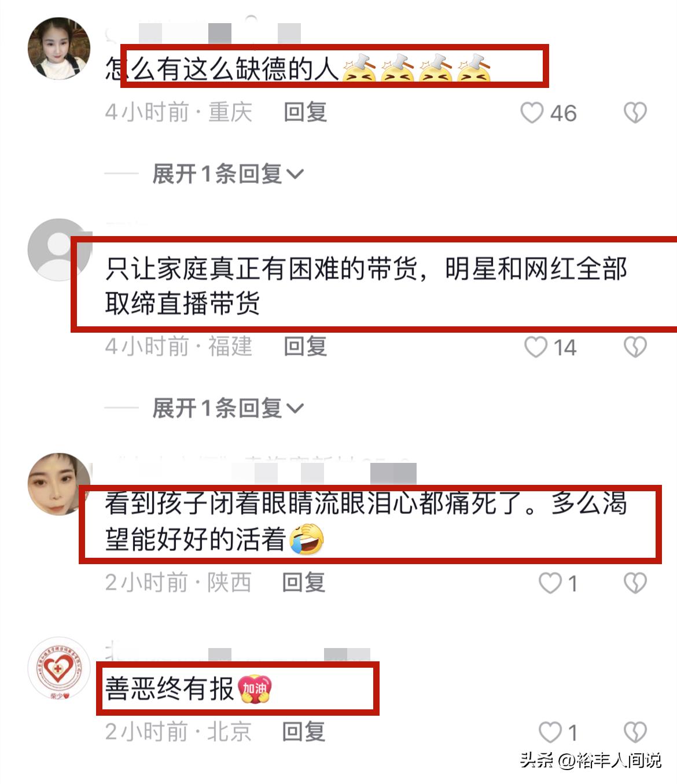This screenshot has width=677, height=784.
Task: Reply to the Shaanxi comment via 回复
Action: (x=303, y=583)
